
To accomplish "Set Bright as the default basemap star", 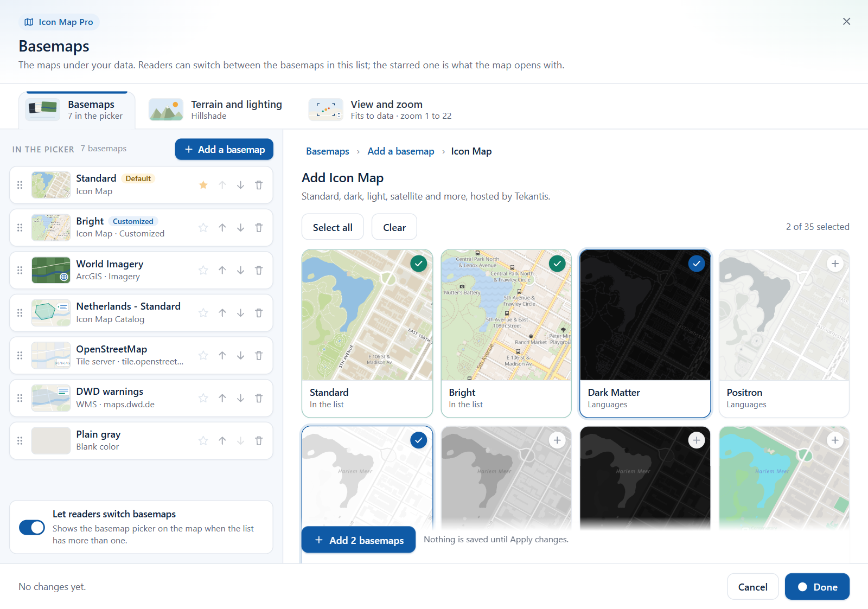I will click(203, 228).
